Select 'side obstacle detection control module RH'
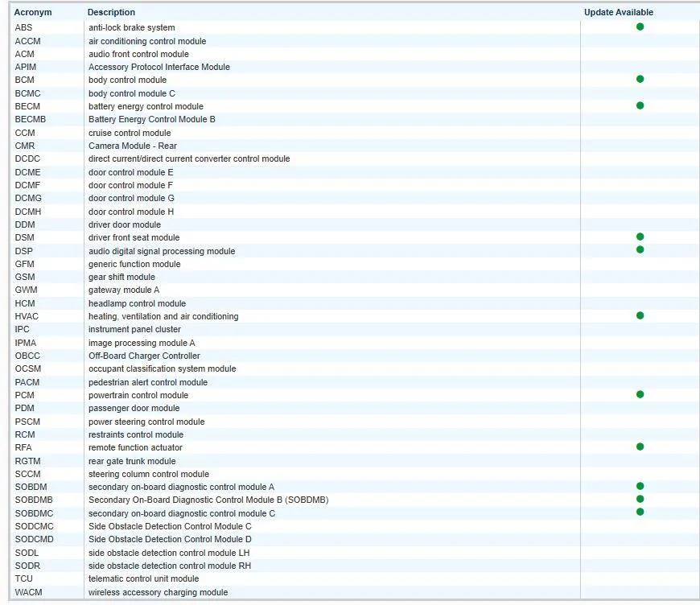The width and height of the screenshot is (700, 605). pyautogui.click(x=170, y=566)
